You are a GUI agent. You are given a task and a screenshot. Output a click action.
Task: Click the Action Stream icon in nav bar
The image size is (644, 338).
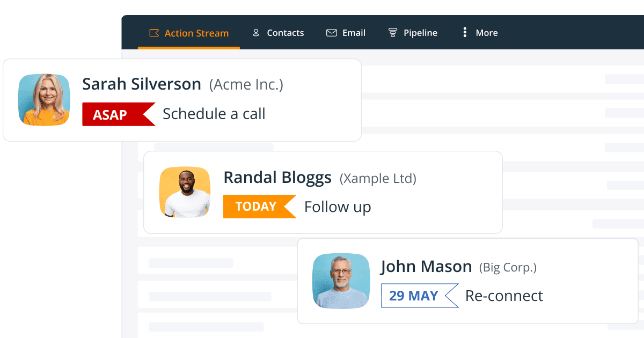pyautogui.click(x=154, y=33)
